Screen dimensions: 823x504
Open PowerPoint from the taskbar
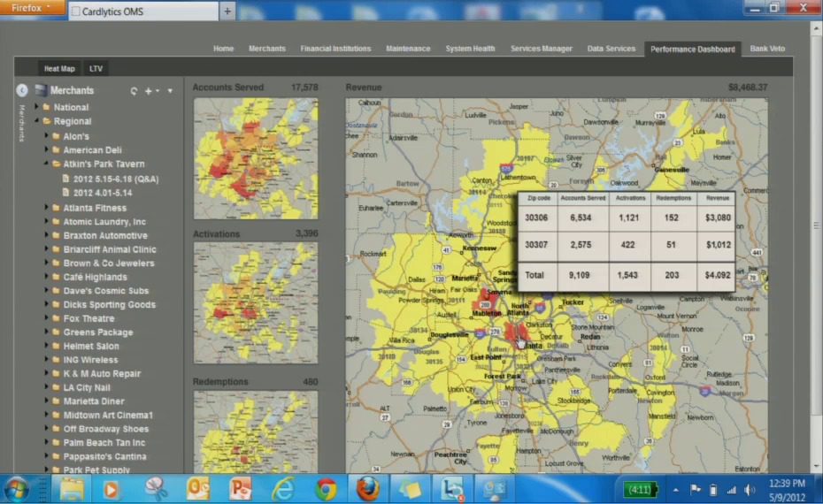click(x=241, y=490)
